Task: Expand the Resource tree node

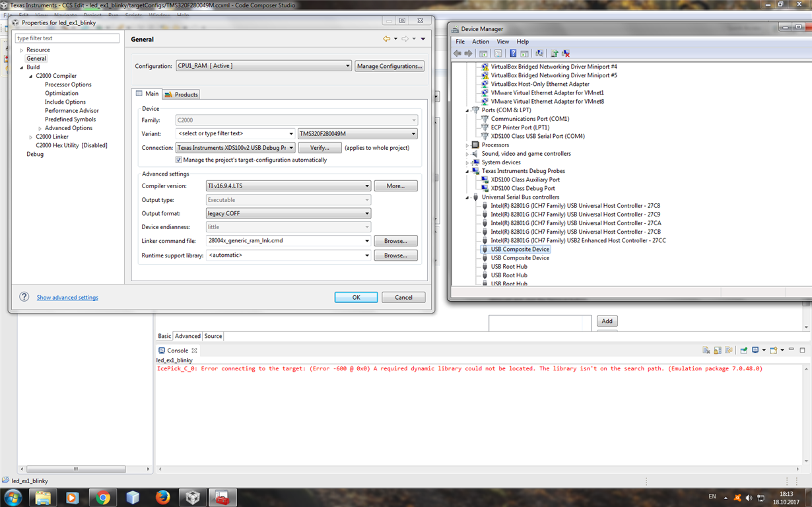Action: tap(21, 50)
